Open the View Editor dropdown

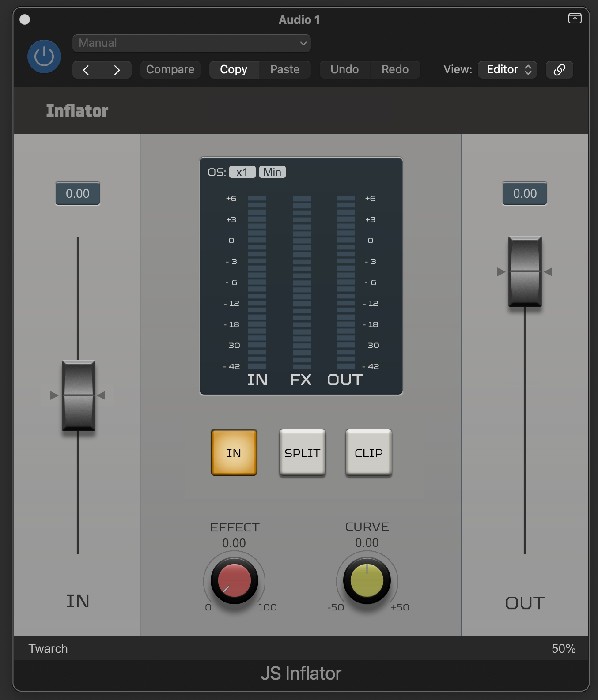pyautogui.click(x=507, y=70)
